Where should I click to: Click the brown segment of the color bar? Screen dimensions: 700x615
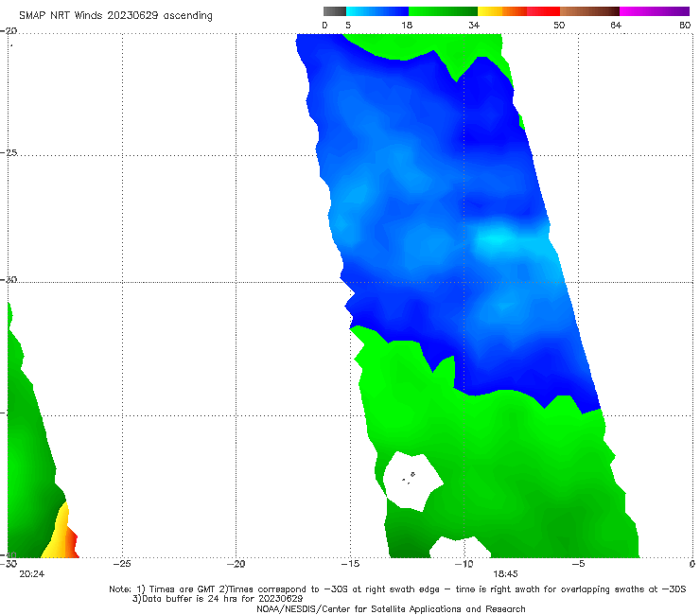point(589,11)
